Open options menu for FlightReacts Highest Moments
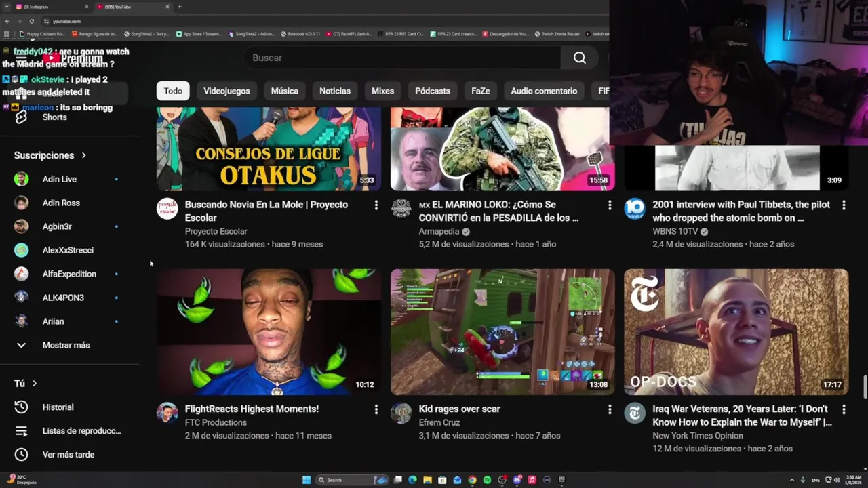 (376, 409)
